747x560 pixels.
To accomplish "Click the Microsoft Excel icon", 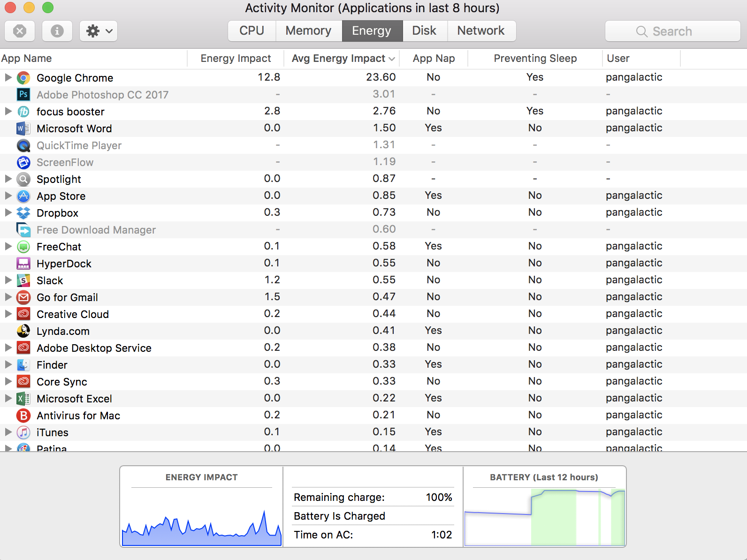I will tap(23, 399).
